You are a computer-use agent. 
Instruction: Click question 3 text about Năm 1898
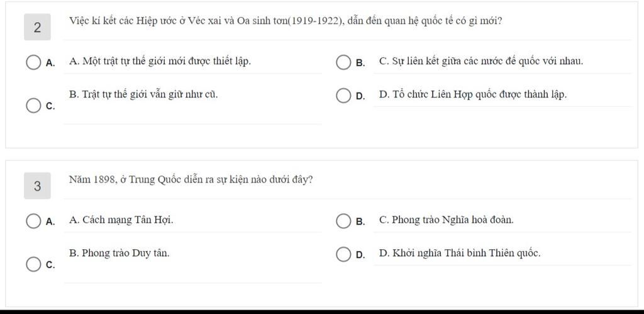[x=191, y=179]
